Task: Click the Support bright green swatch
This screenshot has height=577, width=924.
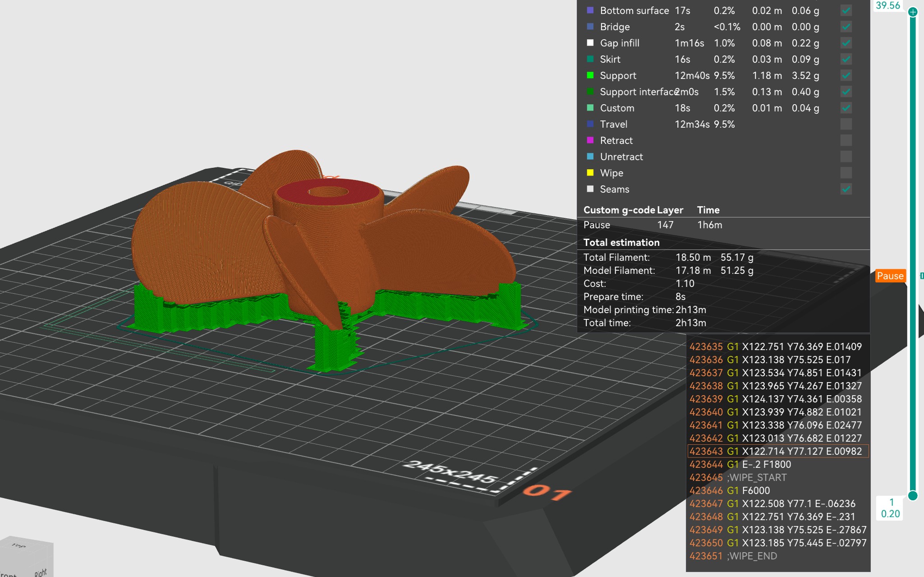Action: click(590, 75)
